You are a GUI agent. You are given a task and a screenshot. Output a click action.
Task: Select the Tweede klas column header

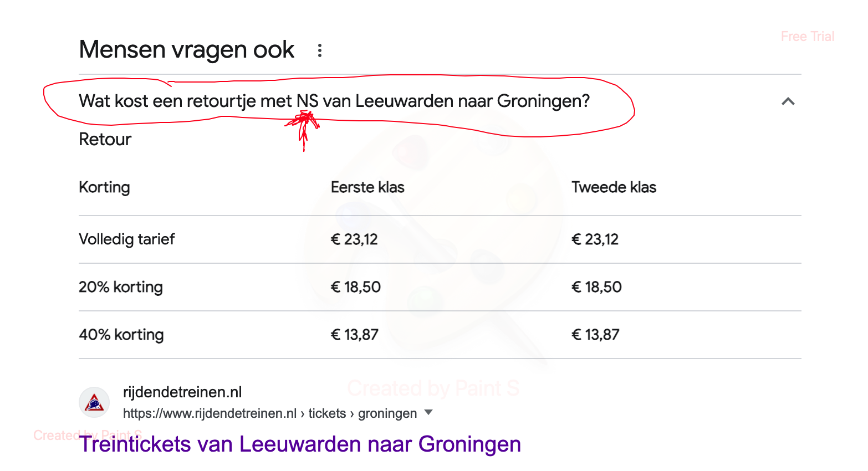click(x=614, y=187)
